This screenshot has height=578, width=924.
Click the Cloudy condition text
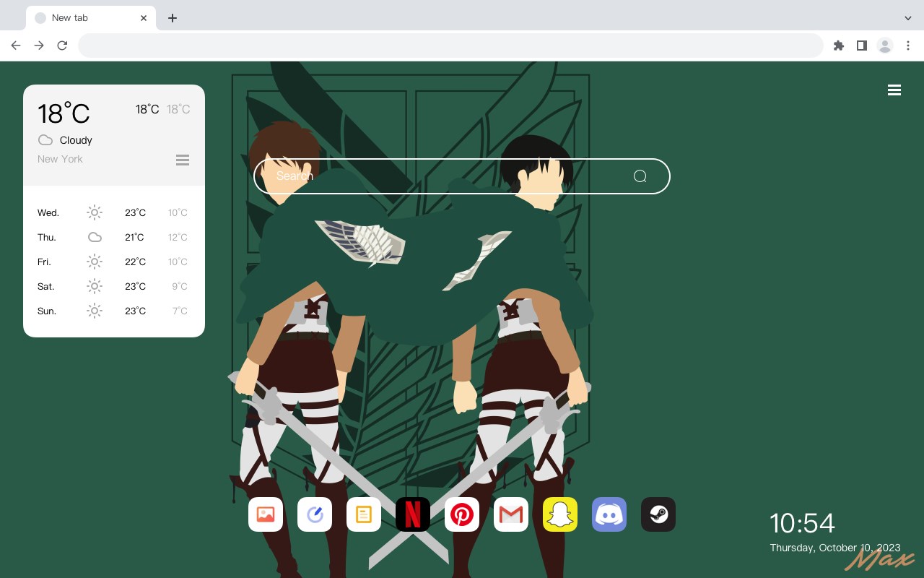coord(76,140)
